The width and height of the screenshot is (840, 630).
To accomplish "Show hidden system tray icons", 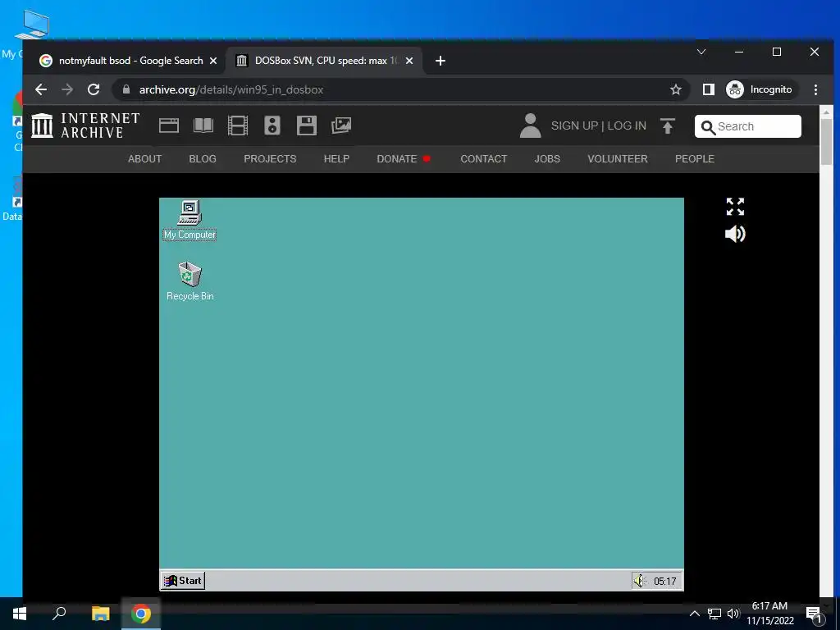I will point(694,614).
